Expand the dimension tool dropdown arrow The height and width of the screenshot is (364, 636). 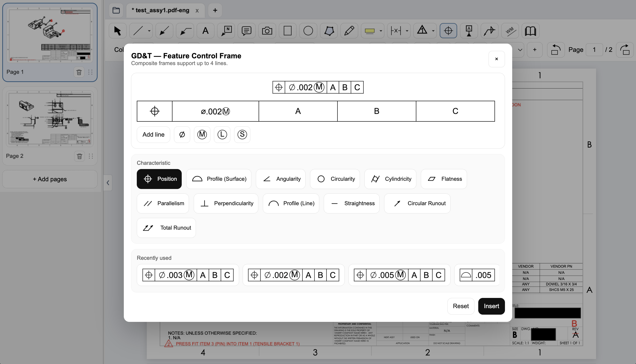(x=407, y=31)
